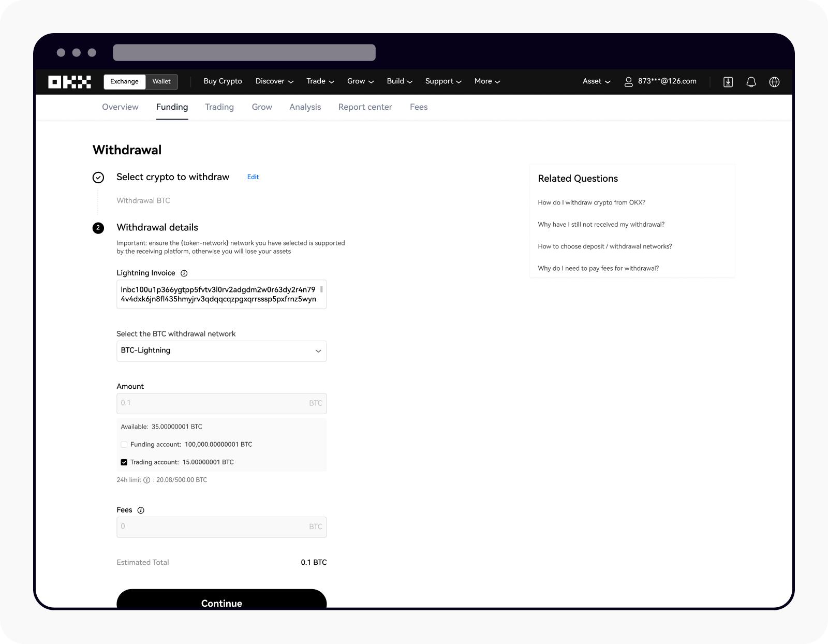Click the Lightning Invoice info icon

184,273
